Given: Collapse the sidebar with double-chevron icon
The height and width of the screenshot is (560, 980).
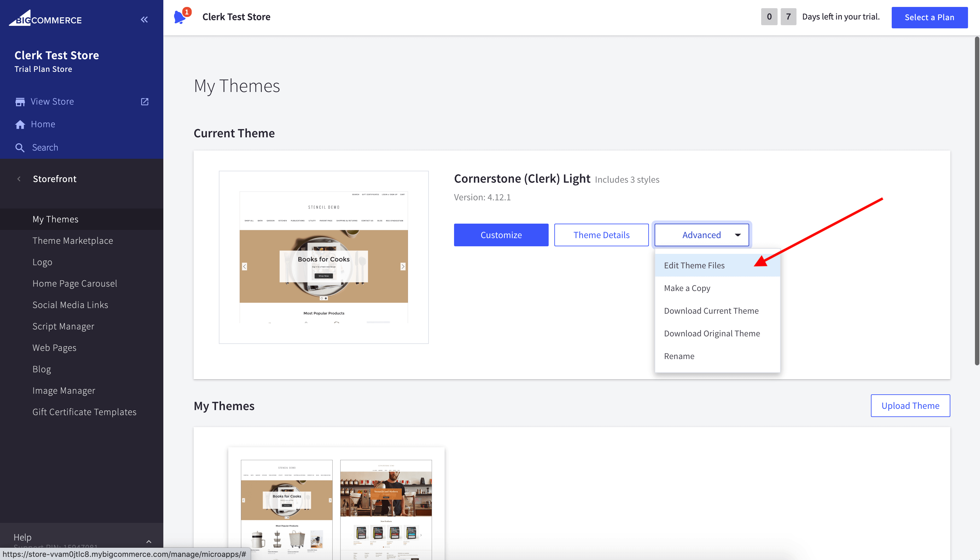Looking at the screenshot, I should [x=144, y=20].
